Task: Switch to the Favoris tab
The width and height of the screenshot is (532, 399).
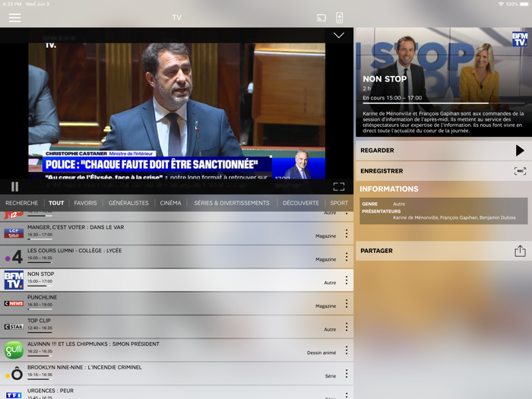Action: tap(85, 203)
